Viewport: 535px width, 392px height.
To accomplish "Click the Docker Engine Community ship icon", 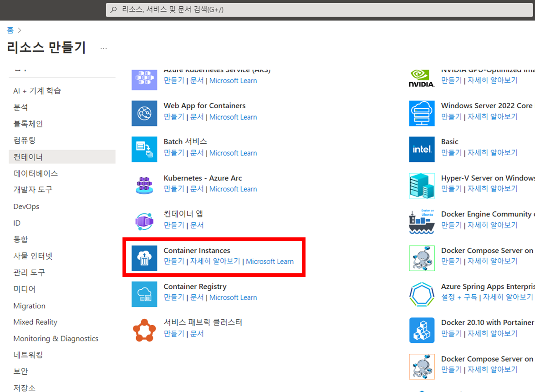I will 422,221.
